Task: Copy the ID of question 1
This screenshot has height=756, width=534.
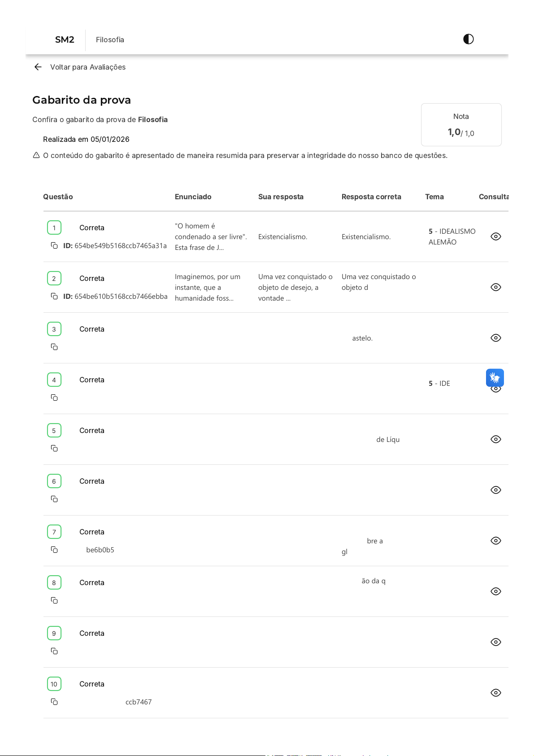Action: coord(54,245)
